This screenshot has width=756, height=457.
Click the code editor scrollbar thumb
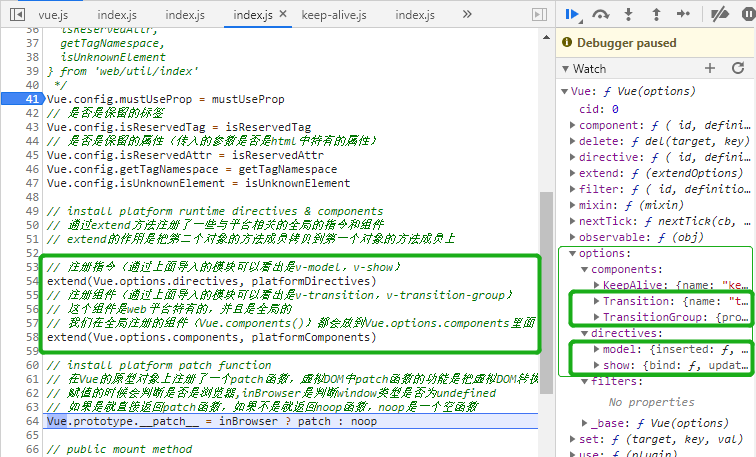tap(546, 293)
